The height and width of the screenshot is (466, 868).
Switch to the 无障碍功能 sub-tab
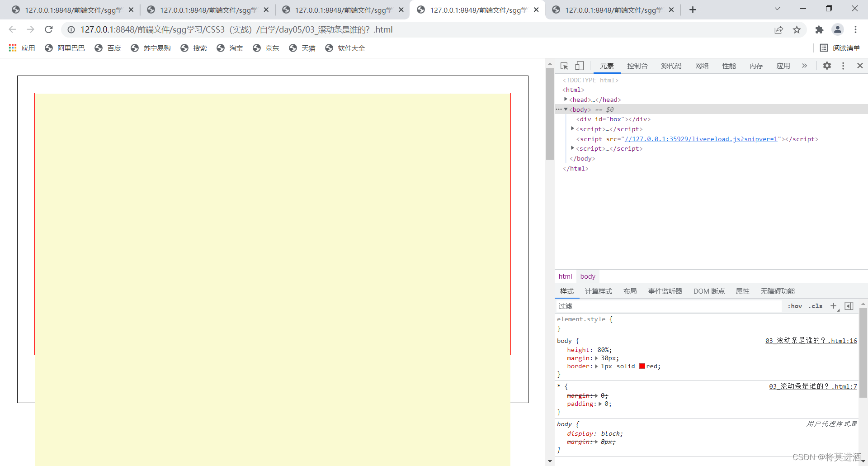point(778,291)
